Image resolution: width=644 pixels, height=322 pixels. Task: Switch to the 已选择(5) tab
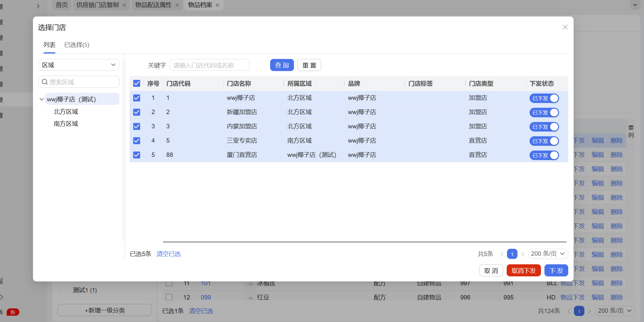tap(77, 45)
